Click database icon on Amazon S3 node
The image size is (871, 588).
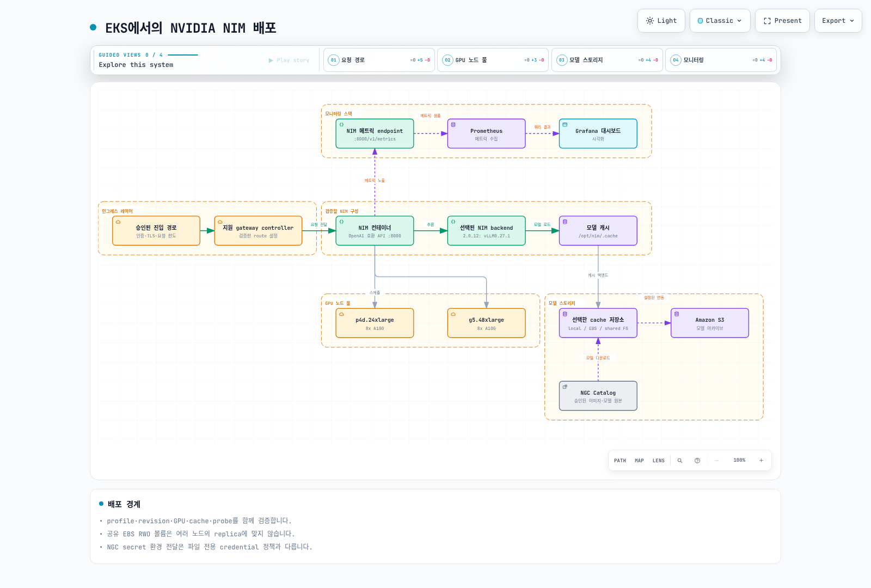676,314
